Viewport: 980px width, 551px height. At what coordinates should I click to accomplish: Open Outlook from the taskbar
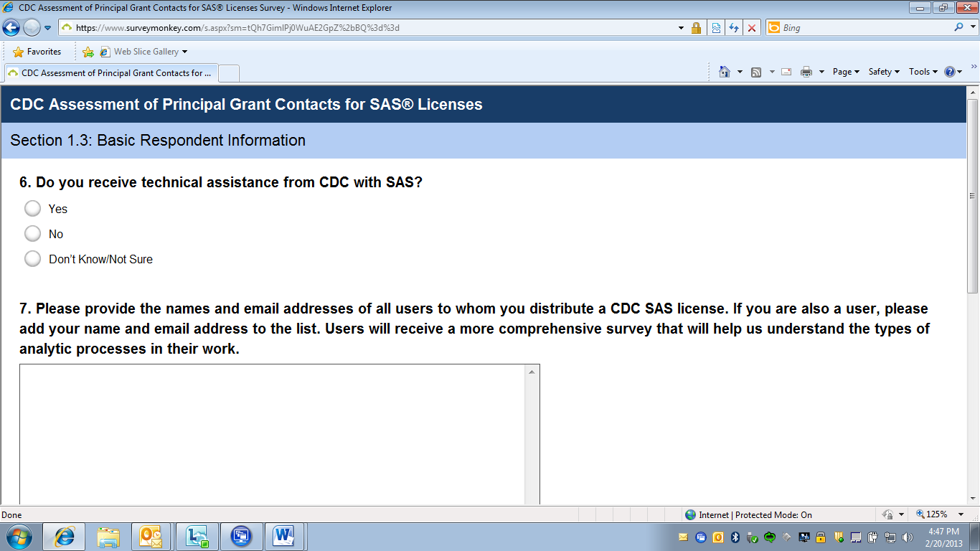pyautogui.click(x=153, y=537)
